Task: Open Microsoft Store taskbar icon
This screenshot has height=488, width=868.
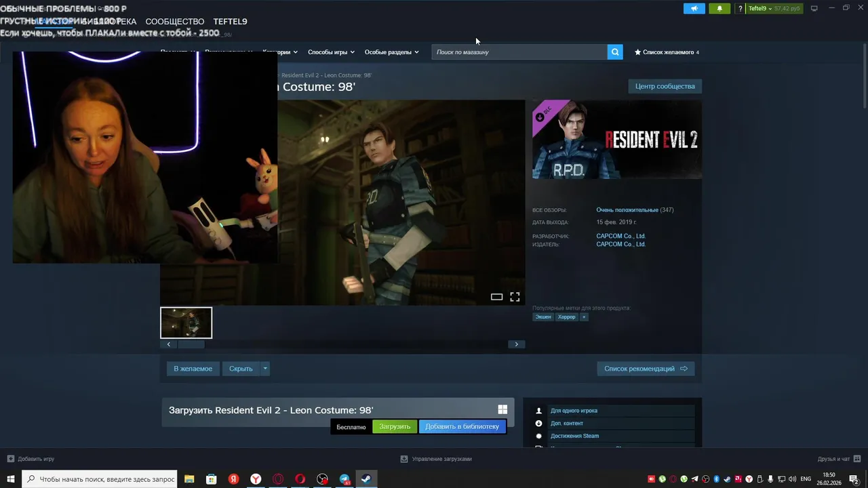Action: click(212, 479)
